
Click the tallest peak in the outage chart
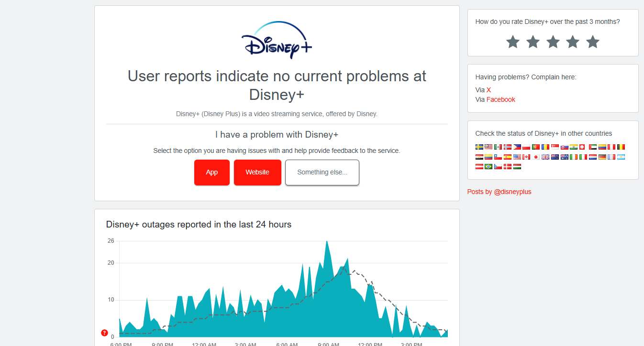click(327, 242)
